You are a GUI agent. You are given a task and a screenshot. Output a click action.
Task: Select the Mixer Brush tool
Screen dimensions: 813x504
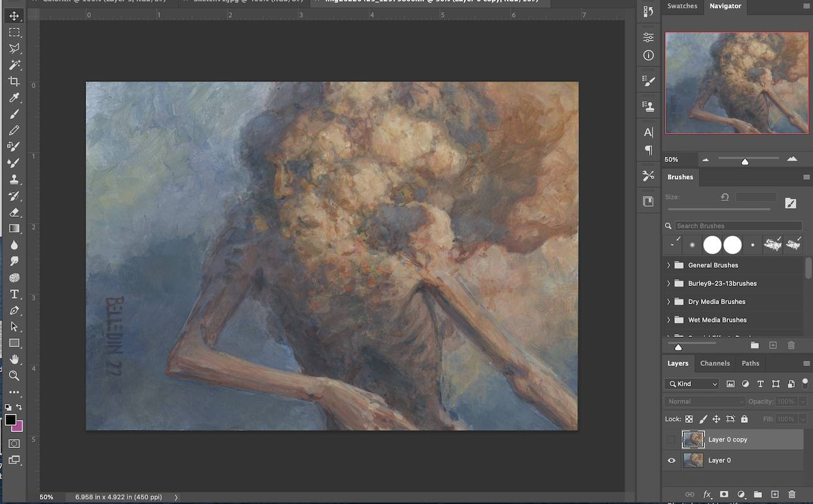point(14,163)
